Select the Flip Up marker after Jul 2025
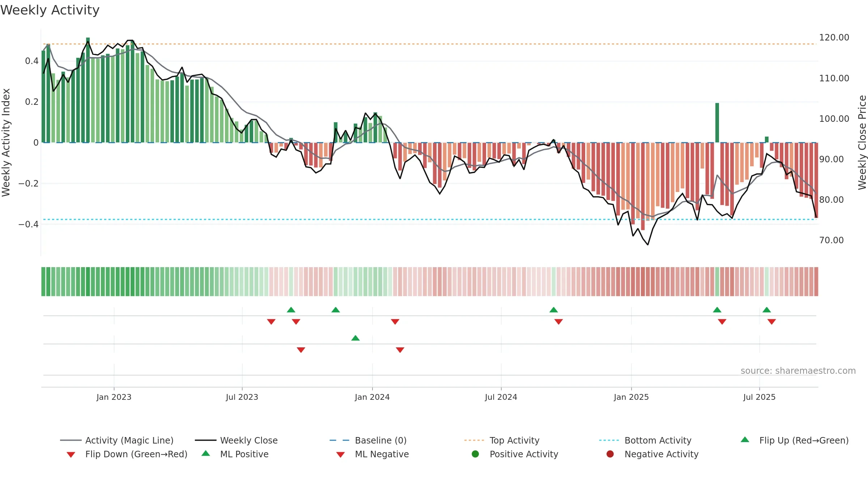 point(767,310)
